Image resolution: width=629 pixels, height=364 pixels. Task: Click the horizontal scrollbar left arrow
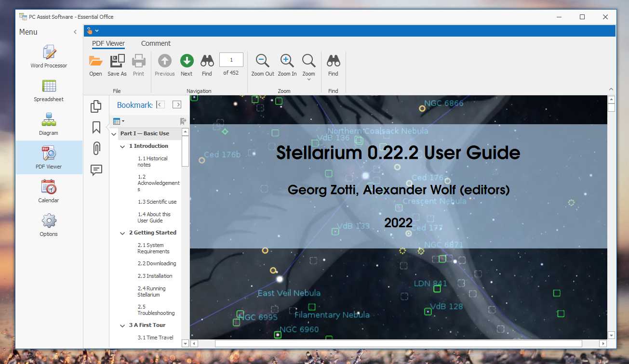[x=194, y=344]
